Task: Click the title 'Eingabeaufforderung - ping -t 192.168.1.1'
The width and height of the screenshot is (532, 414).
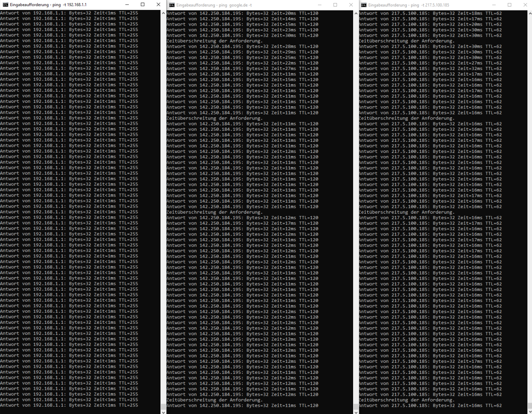Action: tap(48, 5)
